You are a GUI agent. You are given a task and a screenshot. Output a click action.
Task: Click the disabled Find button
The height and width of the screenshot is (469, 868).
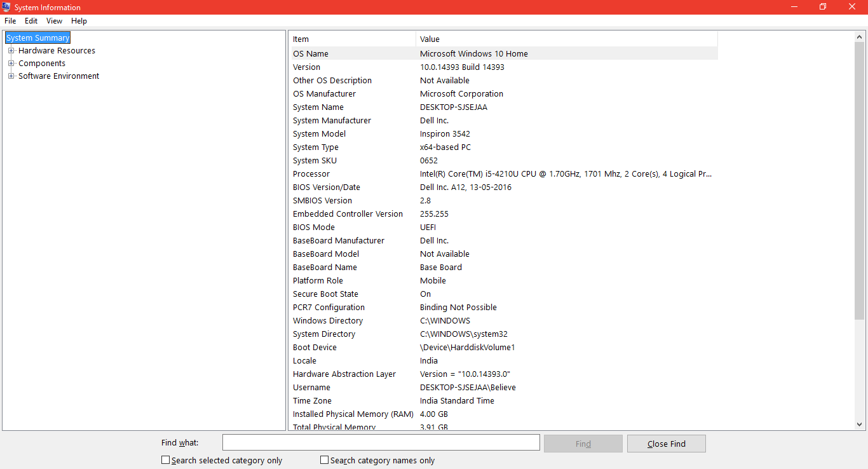[583, 443]
